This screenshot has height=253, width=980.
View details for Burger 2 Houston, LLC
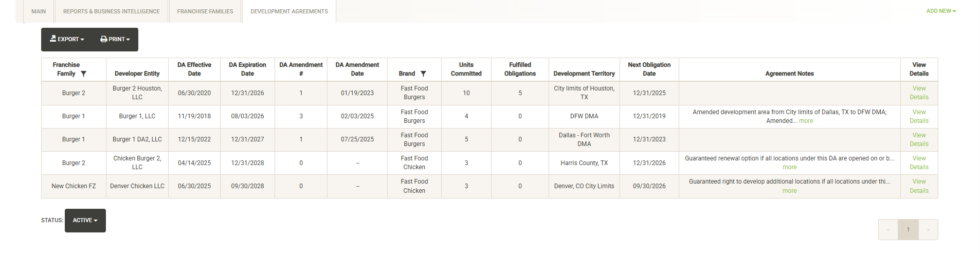(919, 93)
